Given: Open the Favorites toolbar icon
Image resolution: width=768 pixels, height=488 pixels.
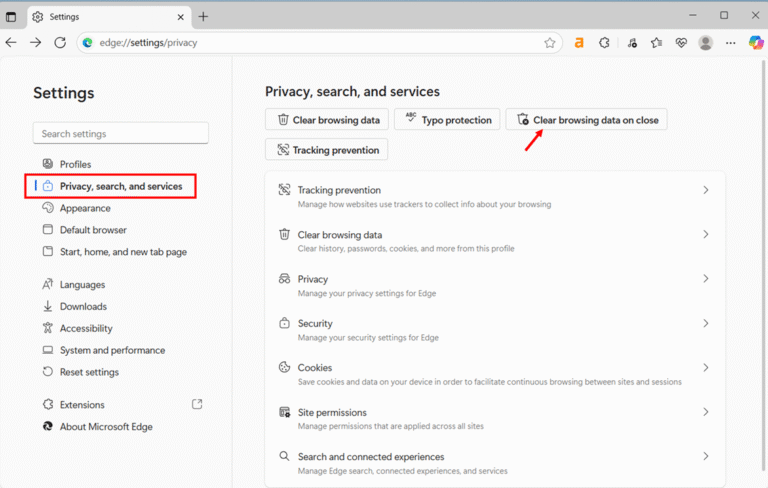Looking at the screenshot, I should 656,43.
